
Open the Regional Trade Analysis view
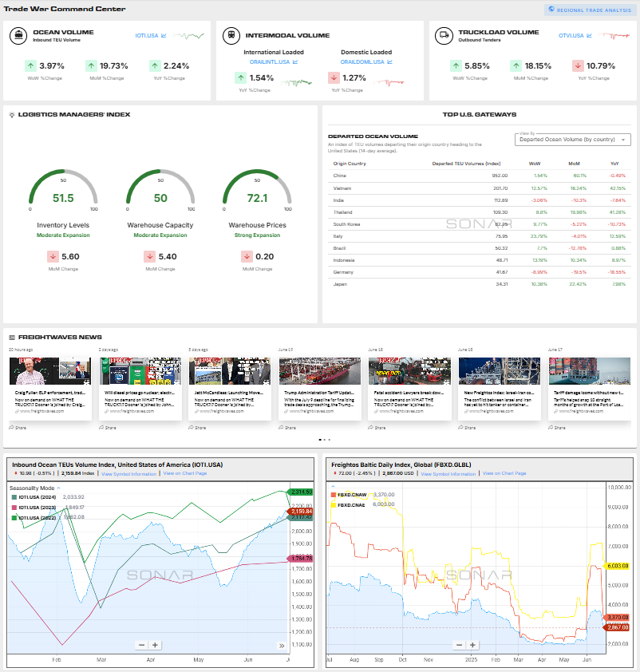tap(591, 10)
